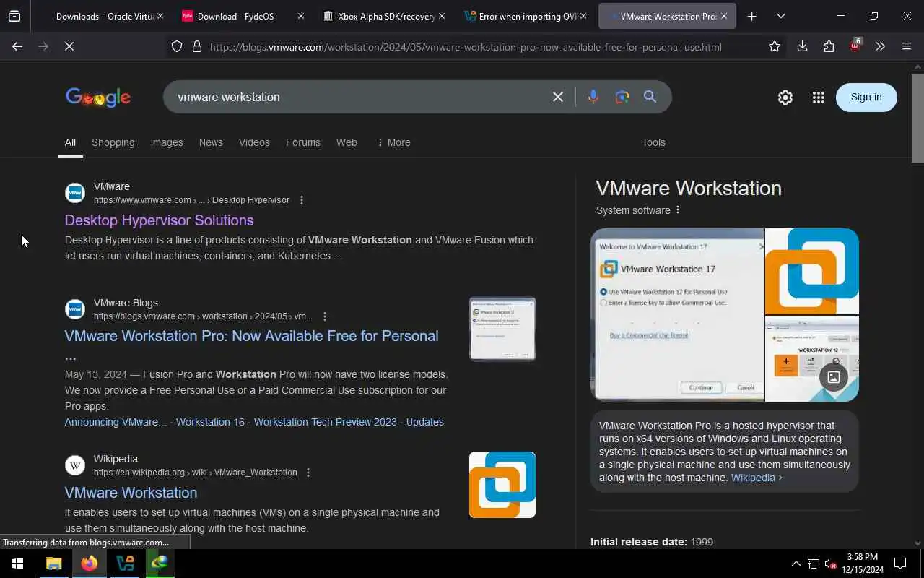The height and width of the screenshot is (578, 924).
Task: Open File Explorer from taskbar
Action: point(53,564)
